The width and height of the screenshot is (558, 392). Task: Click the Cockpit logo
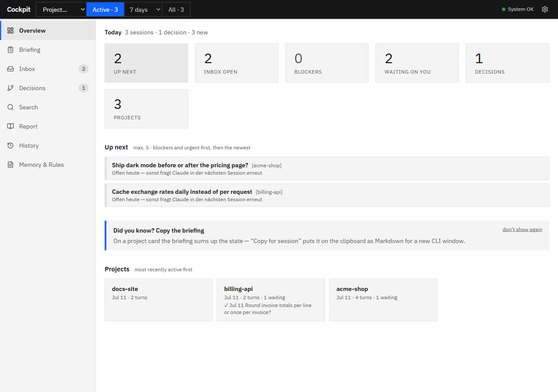(x=19, y=10)
